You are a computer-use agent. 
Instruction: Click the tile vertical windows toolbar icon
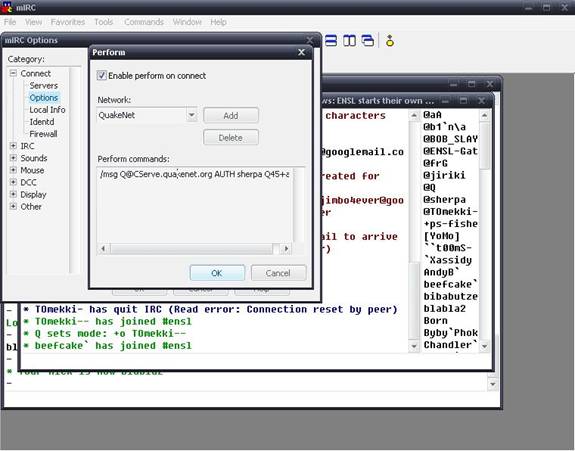point(349,41)
